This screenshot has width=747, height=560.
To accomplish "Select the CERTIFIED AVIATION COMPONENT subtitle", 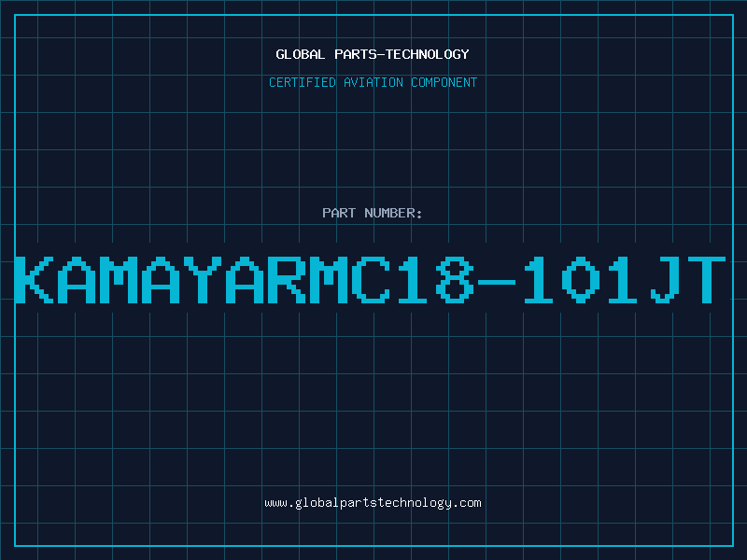I will [373, 82].
